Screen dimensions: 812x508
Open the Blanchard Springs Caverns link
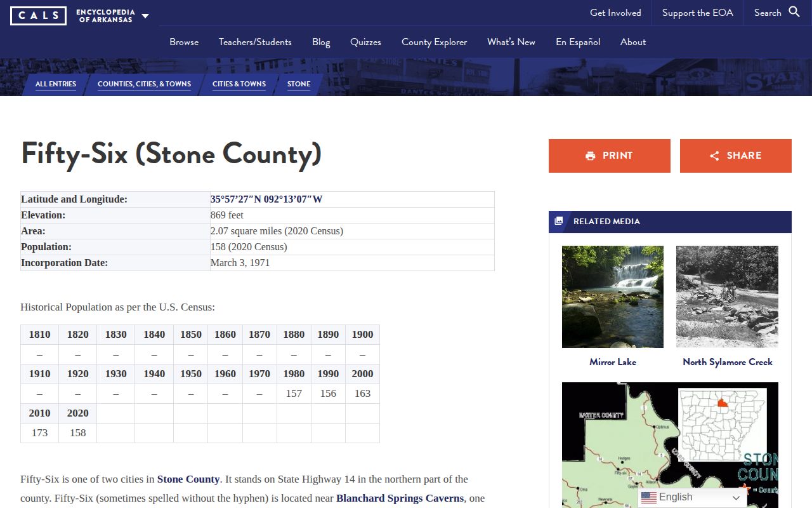tap(400, 498)
